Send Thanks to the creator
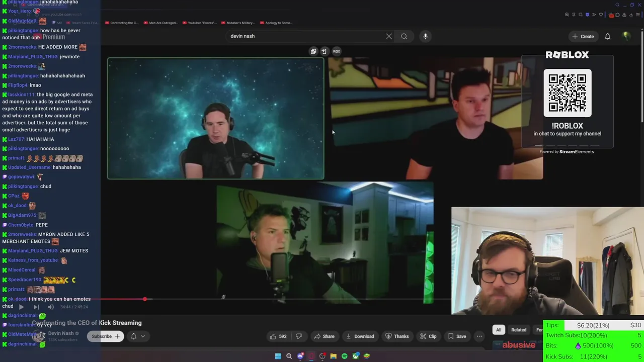 click(x=397, y=336)
